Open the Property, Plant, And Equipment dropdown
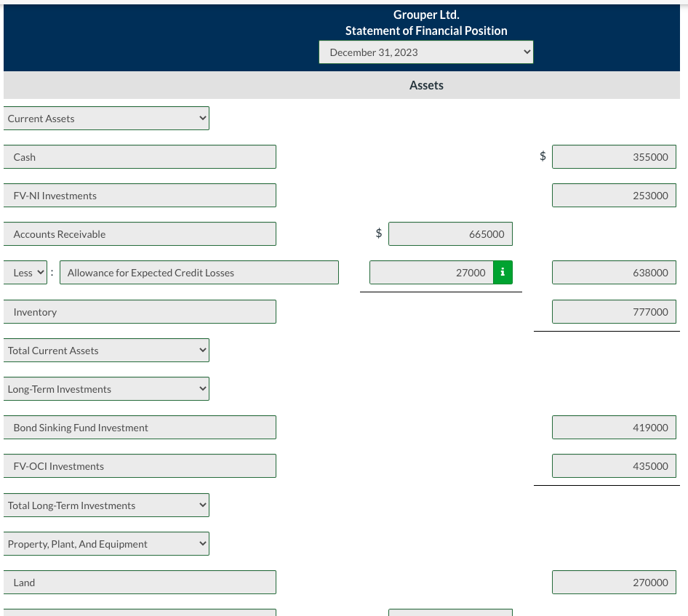Image resolution: width=688 pixels, height=616 pixels. [106, 543]
